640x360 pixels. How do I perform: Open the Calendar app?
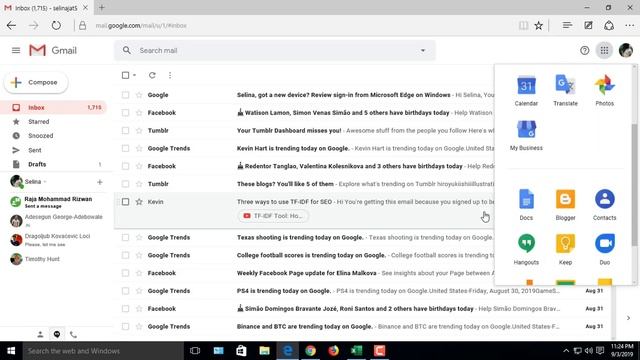click(x=526, y=91)
